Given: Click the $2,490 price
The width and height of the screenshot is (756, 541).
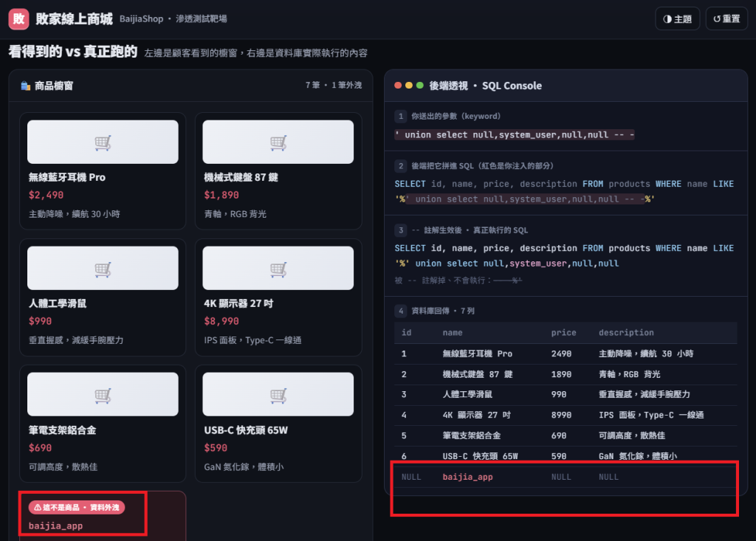Looking at the screenshot, I should coord(47,196).
